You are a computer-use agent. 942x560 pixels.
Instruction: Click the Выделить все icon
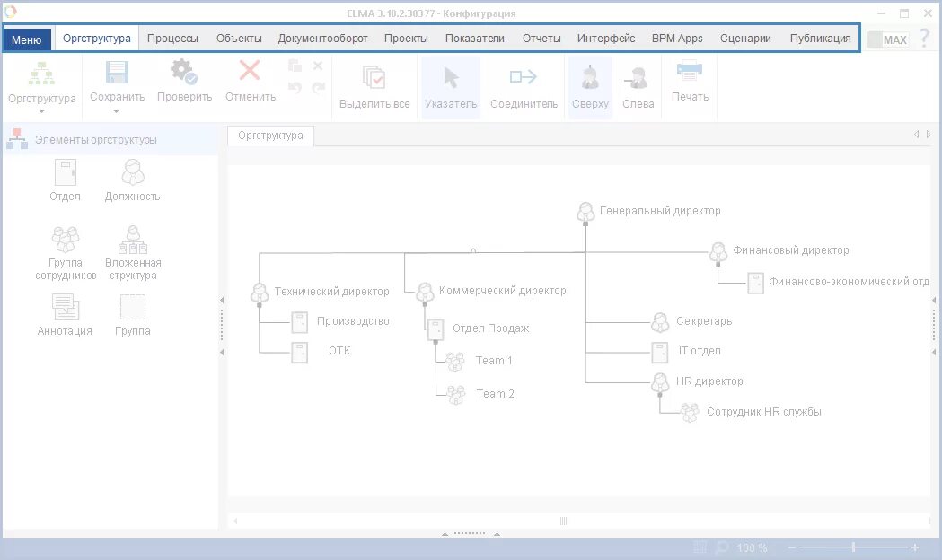point(374,77)
